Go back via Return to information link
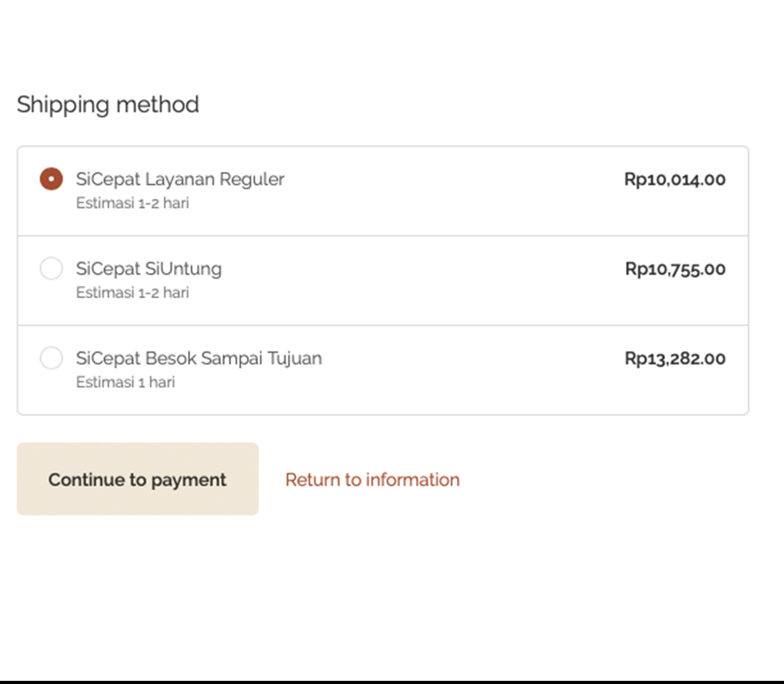784x684 pixels. [372, 480]
